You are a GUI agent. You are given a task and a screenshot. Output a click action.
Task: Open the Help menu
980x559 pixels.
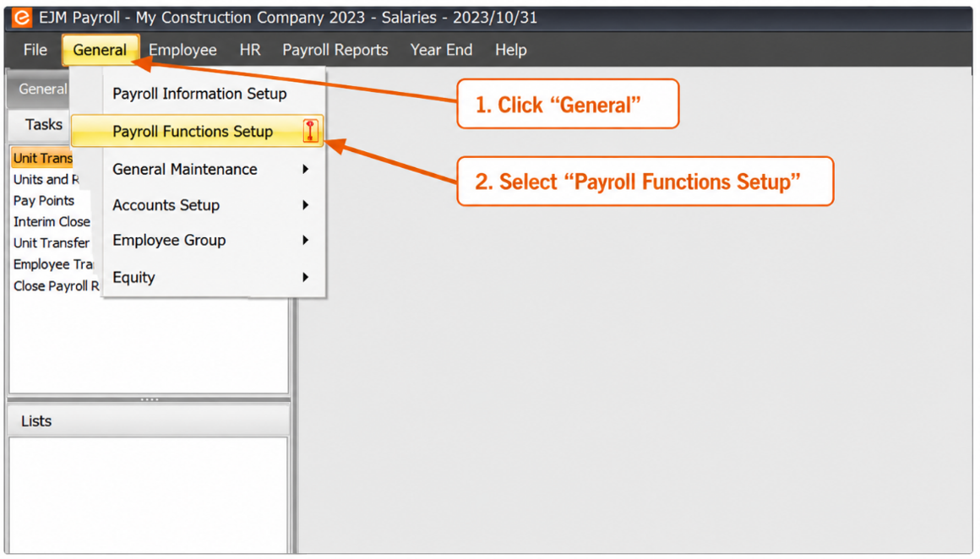(510, 50)
